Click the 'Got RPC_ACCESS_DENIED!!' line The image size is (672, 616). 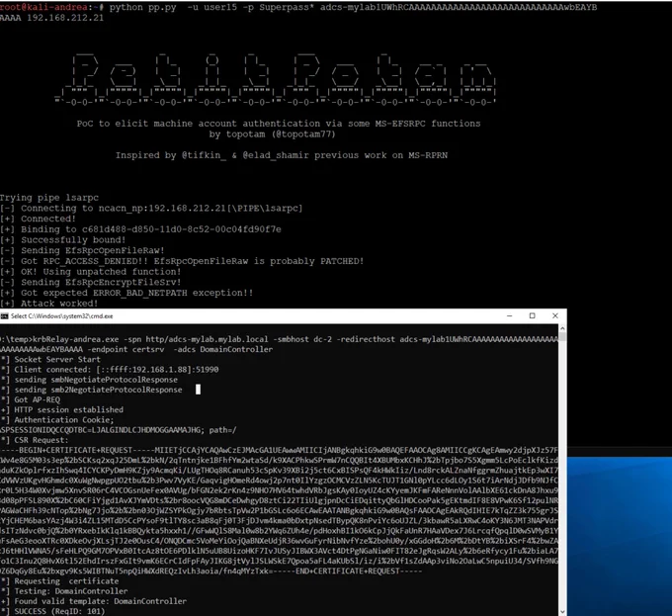[182, 261]
